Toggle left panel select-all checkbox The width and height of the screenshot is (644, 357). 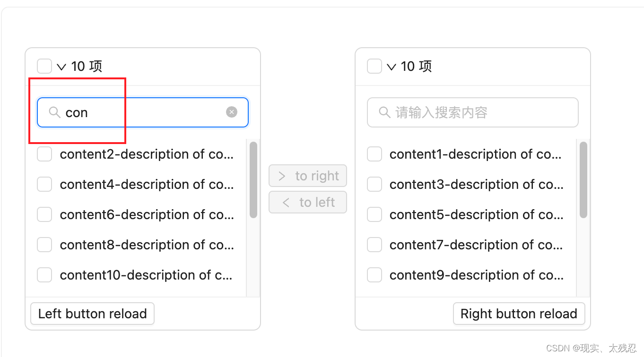(x=44, y=66)
